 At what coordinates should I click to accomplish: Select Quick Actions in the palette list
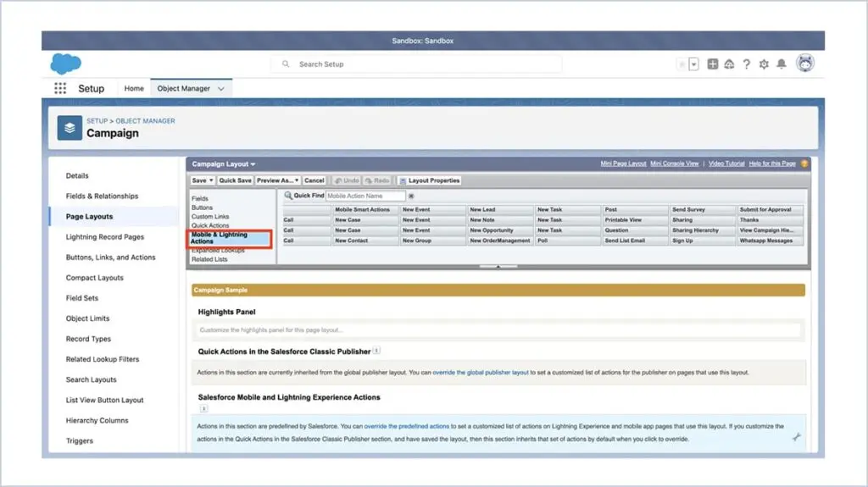[x=210, y=225]
